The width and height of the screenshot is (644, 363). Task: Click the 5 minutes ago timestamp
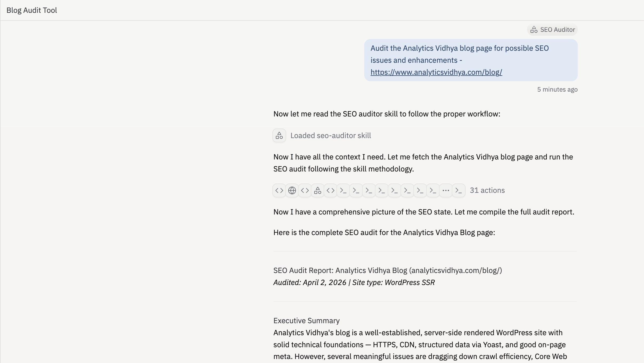coord(557,89)
